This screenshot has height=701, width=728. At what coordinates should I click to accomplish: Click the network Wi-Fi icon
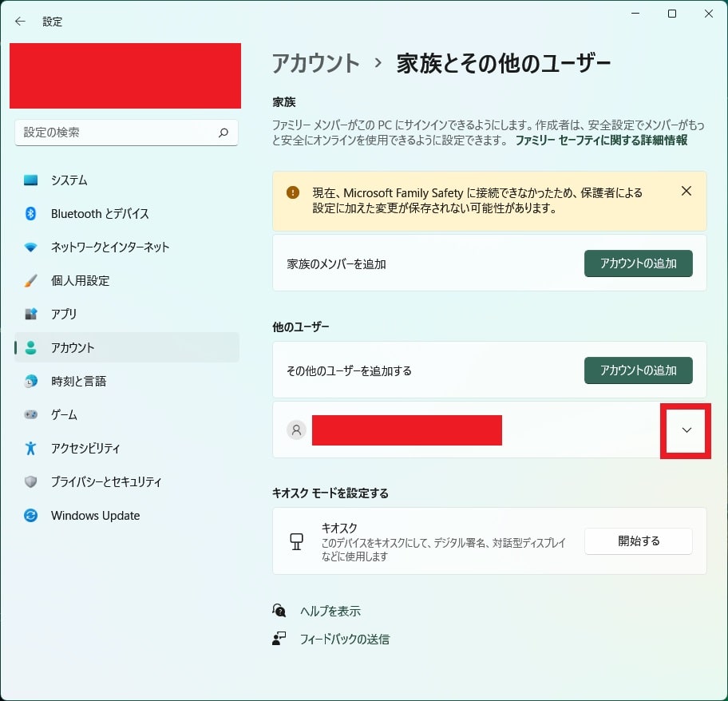[x=30, y=247]
